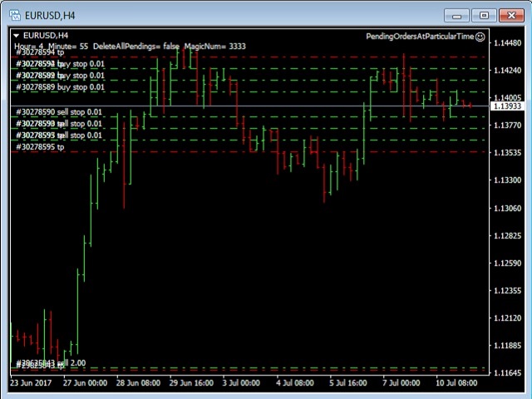532x399 pixels.
Task: Close the EURUSD,H4 chart window
Action: pyautogui.click(x=511, y=16)
